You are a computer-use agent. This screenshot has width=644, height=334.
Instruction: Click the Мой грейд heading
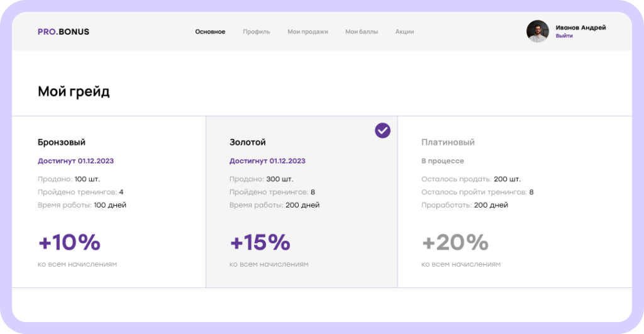coord(74,92)
